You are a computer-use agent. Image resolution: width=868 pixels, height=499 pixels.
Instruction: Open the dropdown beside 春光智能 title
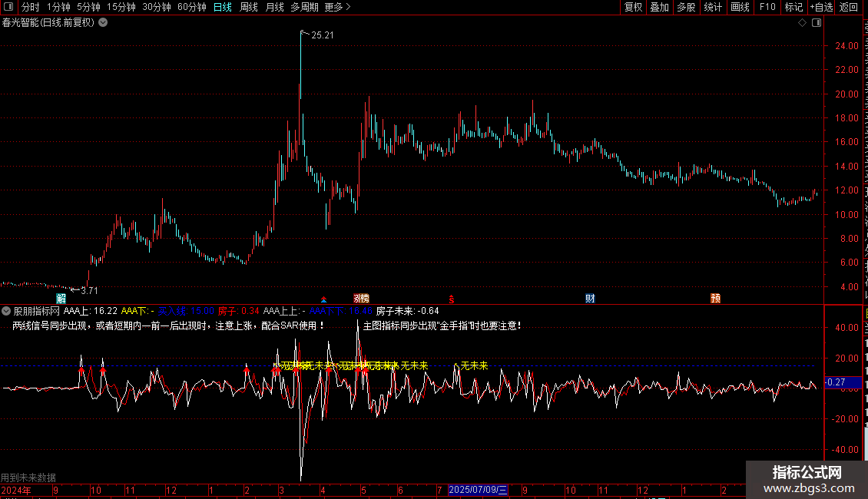(103, 23)
